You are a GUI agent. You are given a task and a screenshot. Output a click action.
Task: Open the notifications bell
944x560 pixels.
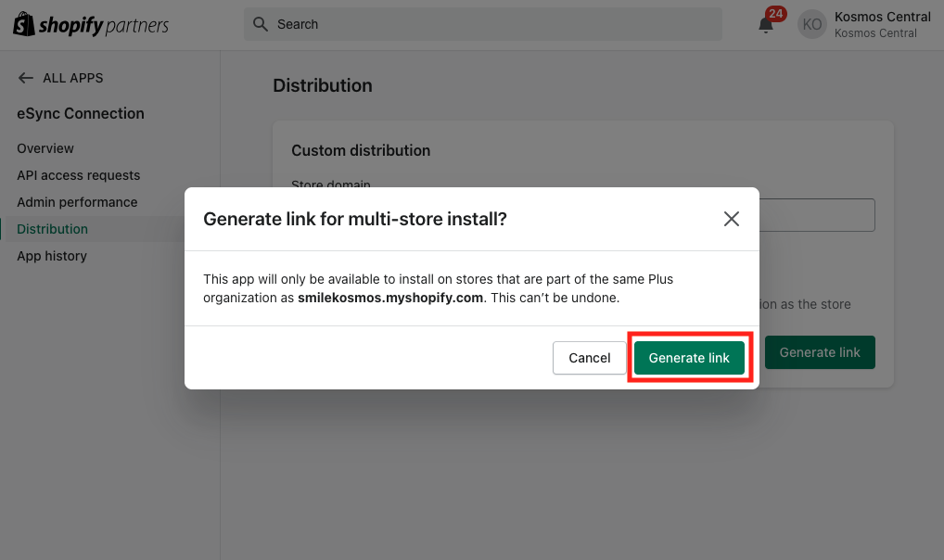coord(766,26)
